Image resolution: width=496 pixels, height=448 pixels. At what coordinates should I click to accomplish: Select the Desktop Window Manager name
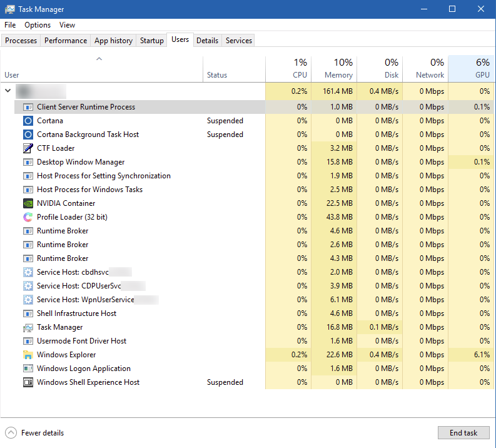tap(81, 162)
